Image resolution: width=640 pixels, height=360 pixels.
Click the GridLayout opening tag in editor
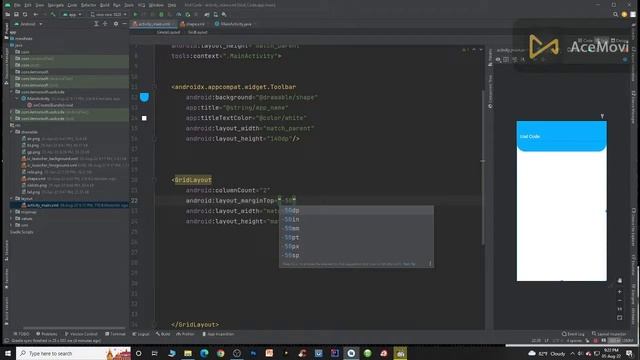click(192, 180)
